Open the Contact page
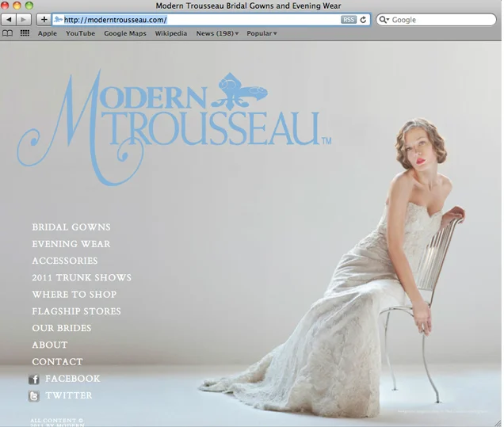The width and height of the screenshot is (504, 427). [58, 361]
